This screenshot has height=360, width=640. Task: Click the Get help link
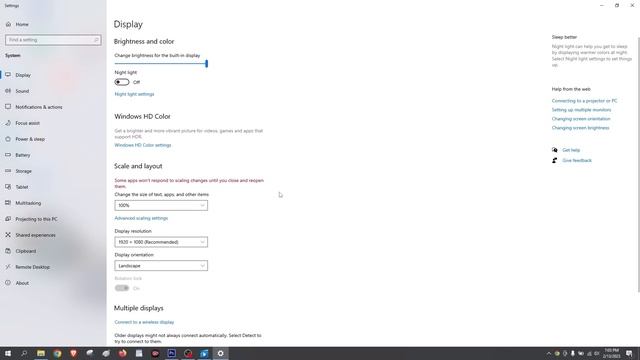coord(571,150)
